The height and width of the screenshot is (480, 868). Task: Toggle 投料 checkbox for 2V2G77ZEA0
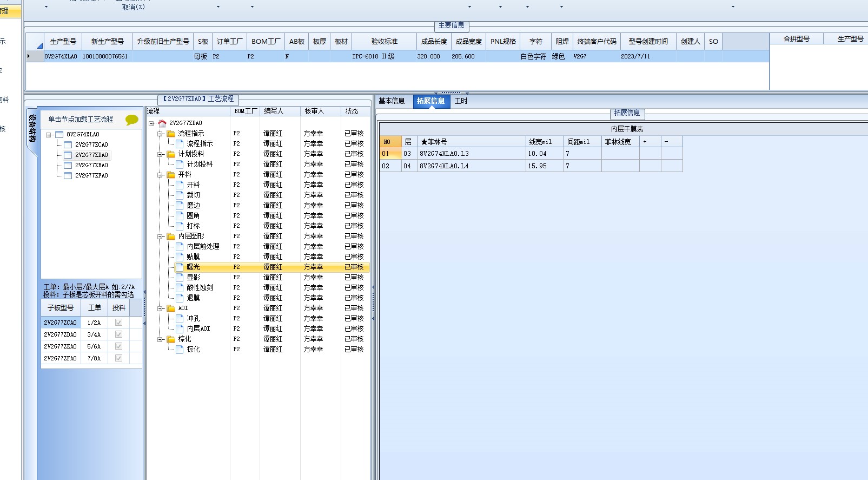(x=119, y=346)
